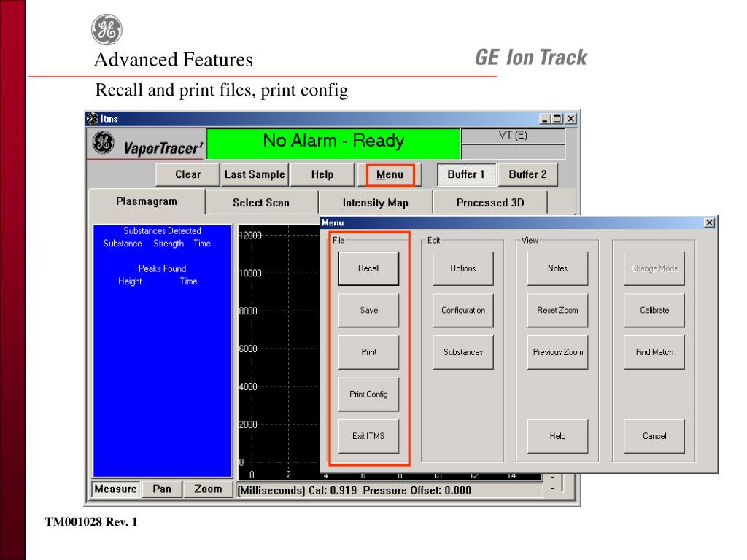Open Configuration settings
Image resolution: width=747 pixels, height=560 pixels.
[463, 311]
